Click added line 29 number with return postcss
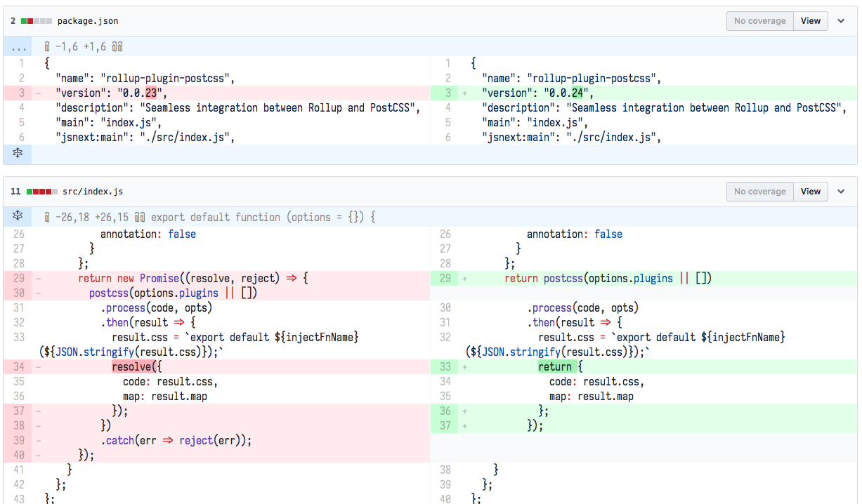The height and width of the screenshot is (504, 862). tap(445, 279)
